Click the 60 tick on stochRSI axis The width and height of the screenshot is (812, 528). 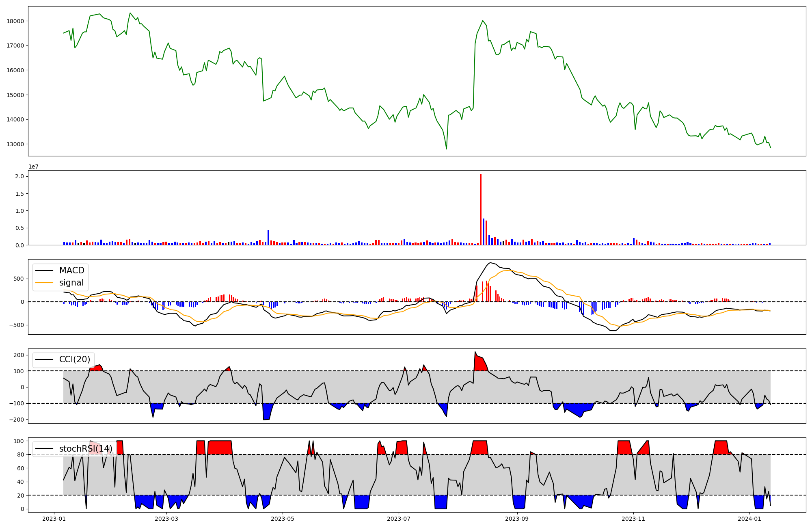click(x=21, y=468)
